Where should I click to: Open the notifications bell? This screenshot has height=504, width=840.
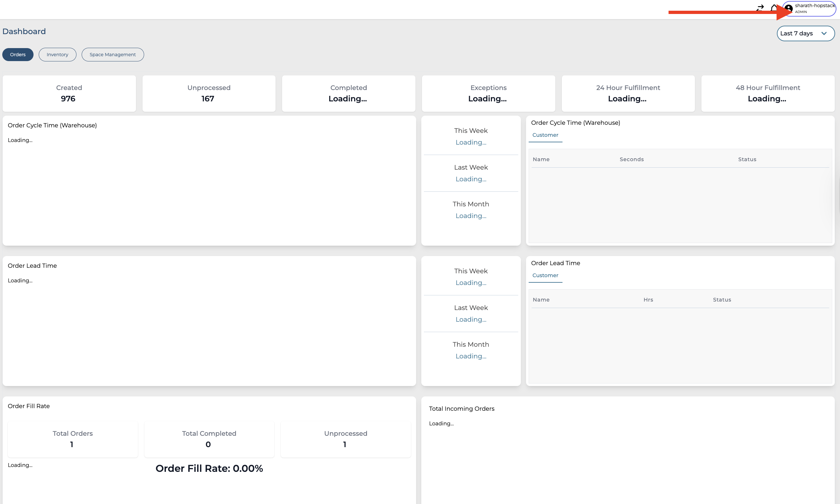click(774, 7)
